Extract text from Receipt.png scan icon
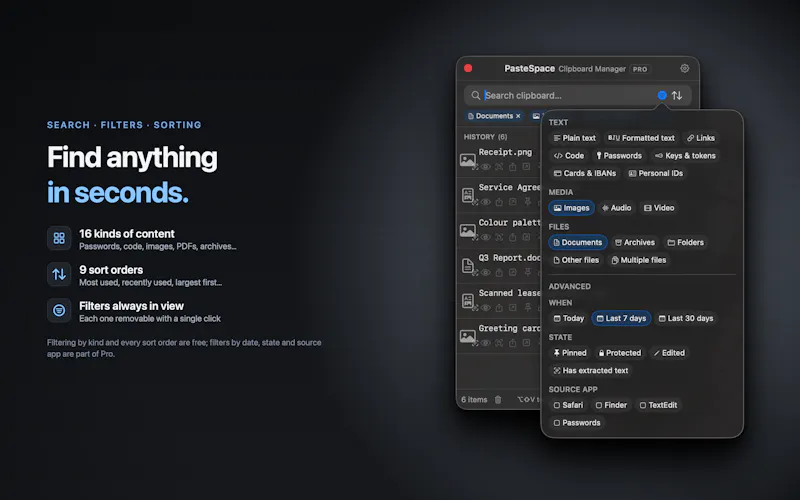 click(x=499, y=167)
